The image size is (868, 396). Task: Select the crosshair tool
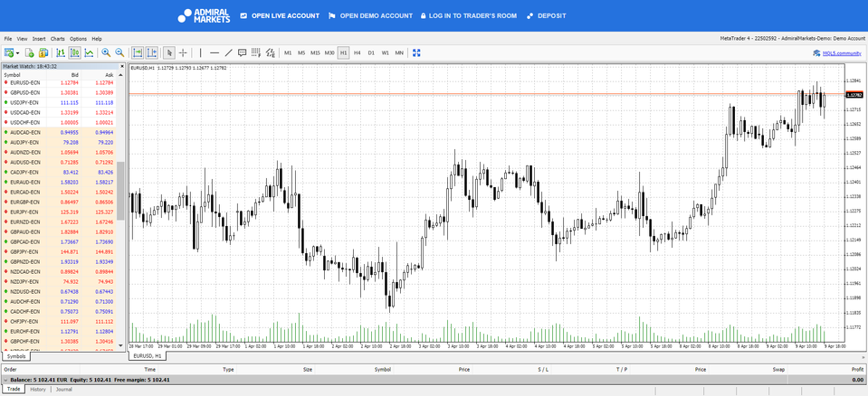tap(183, 53)
